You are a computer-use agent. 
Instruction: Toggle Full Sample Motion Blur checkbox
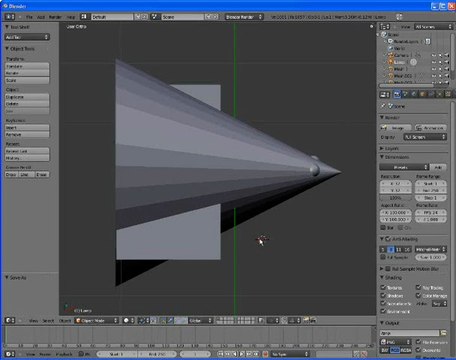pos(388,269)
